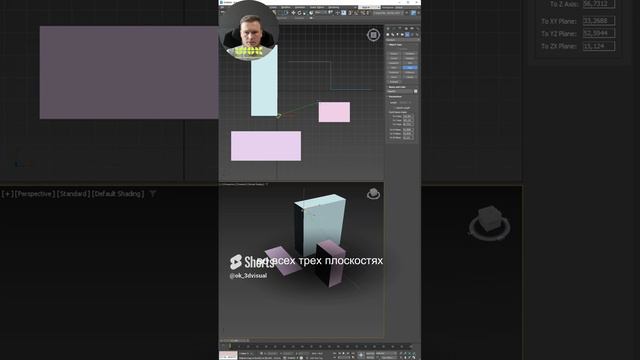The width and height of the screenshot is (640, 360).
Task: Select the highlighted Helpers category icon
Action: [x=407, y=34]
